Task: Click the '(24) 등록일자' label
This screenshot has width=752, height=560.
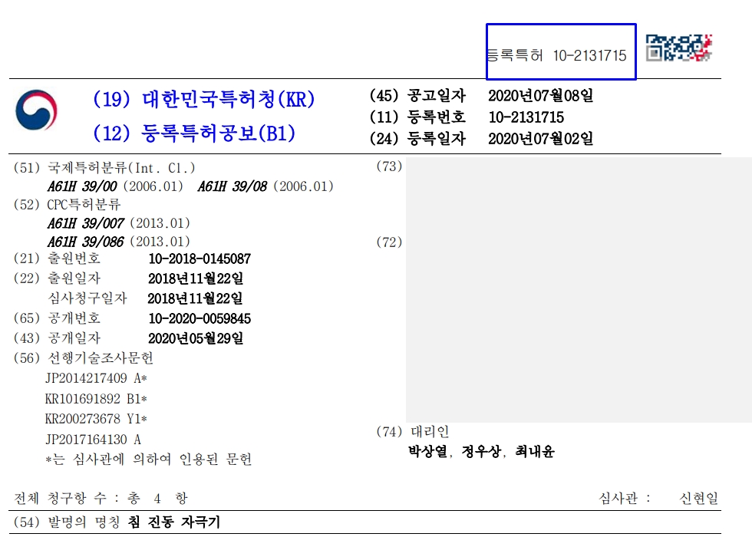Action: [x=417, y=139]
